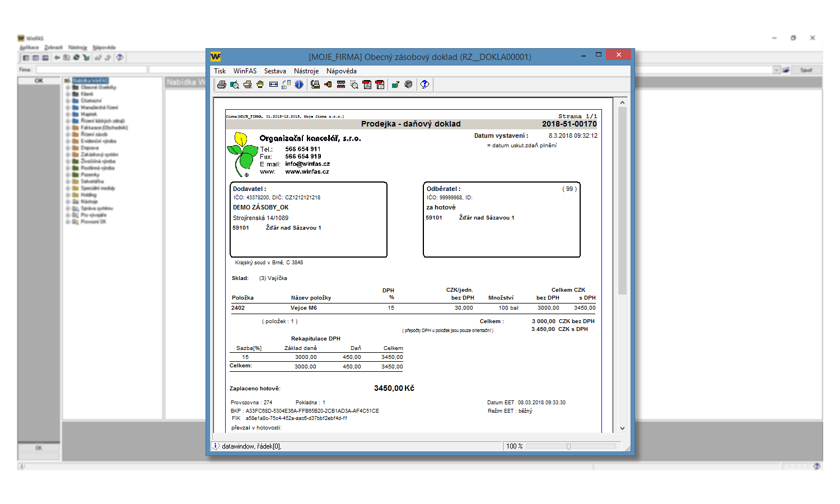Click the 3450,00 Kč paid amount
Viewport: 840px width, 504px height.
click(x=394, y=388)
